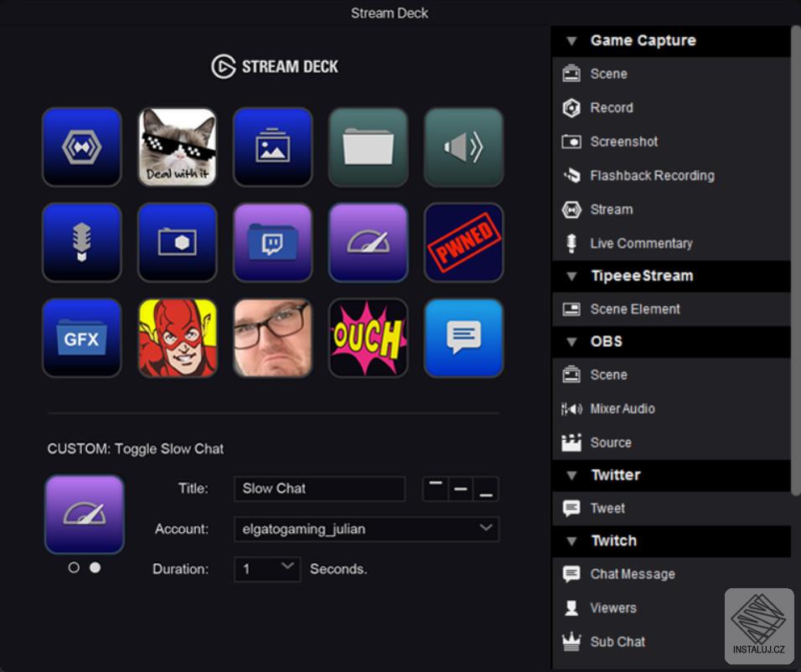Click the speaker sound key
Viewport: 801px width, 672px height.
pyautogui.click(x=464, y=147)
